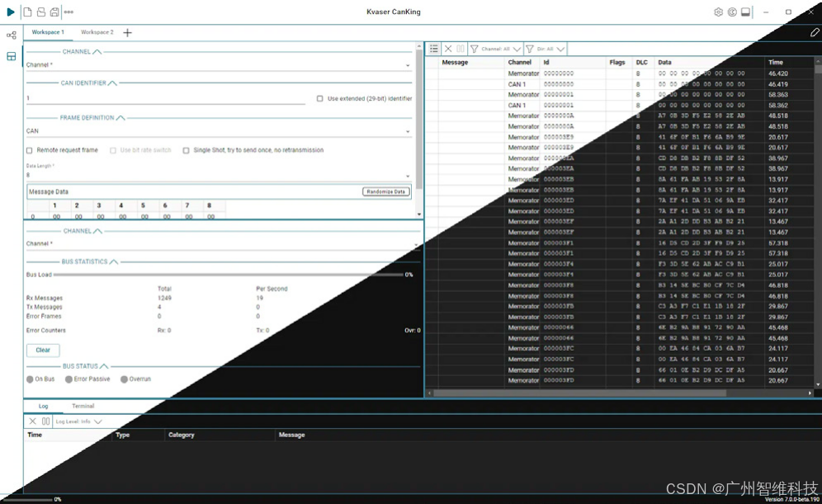Create a new project file
The height and width of the screenshot is (504, 822).
[28, 12]
